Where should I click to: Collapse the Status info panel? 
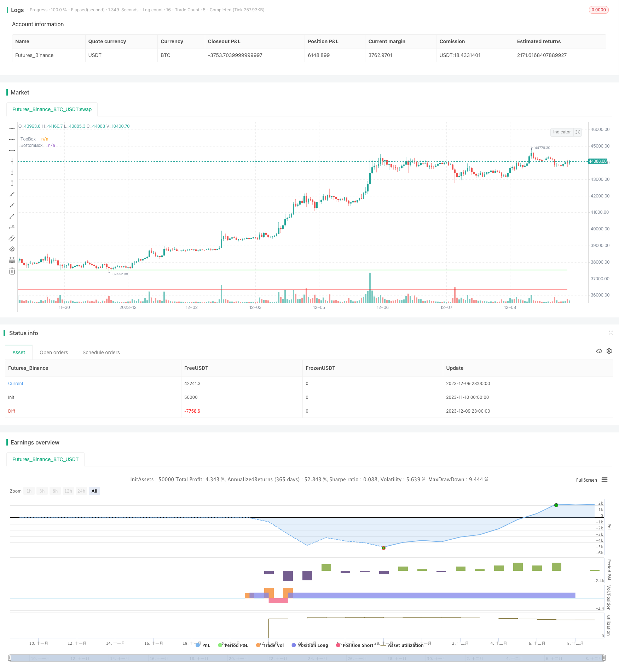[x=611, y=333]
